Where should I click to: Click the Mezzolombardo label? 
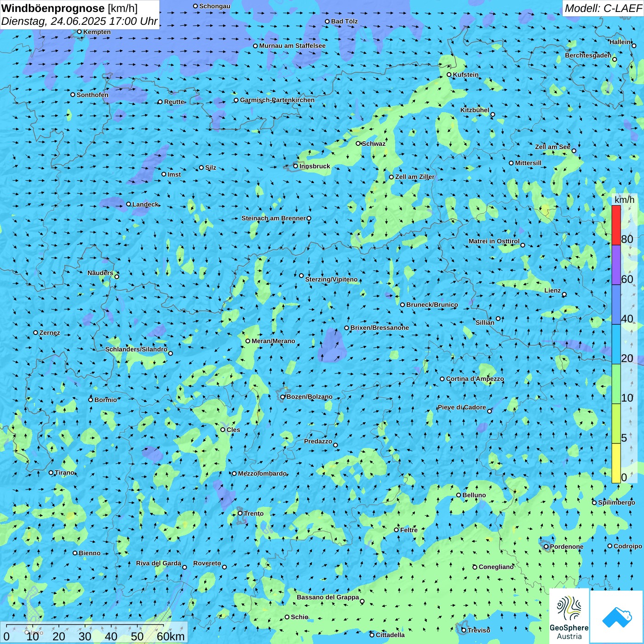coord(262,473)
